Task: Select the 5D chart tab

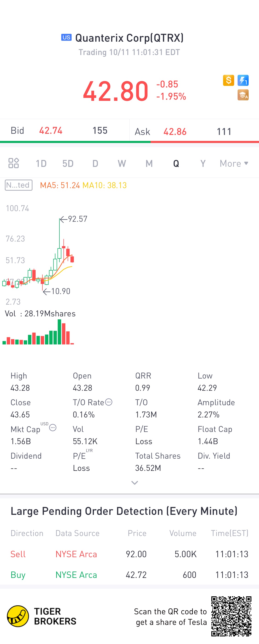Action: pyautogui.click(x=68, y=163)
